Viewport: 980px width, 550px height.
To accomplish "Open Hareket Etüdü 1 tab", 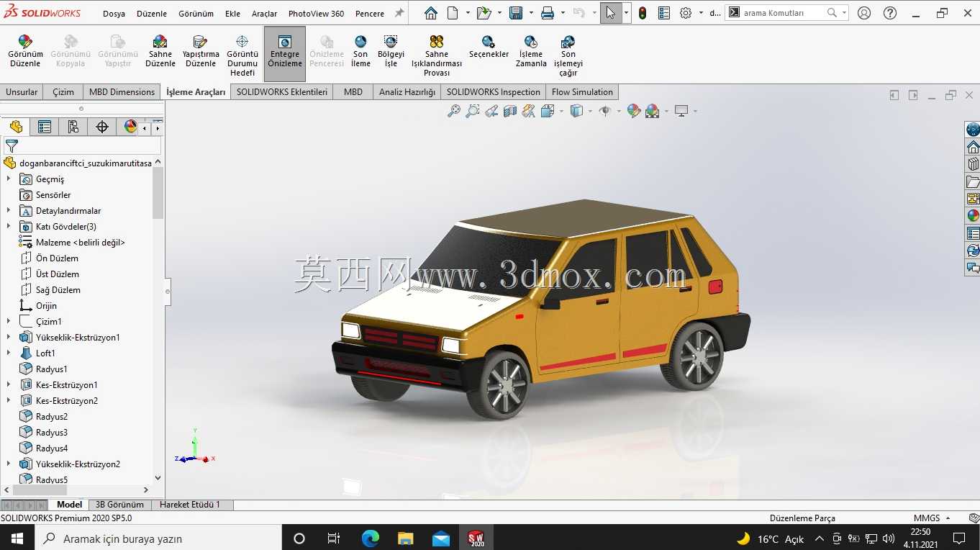I will click(190, 505).
